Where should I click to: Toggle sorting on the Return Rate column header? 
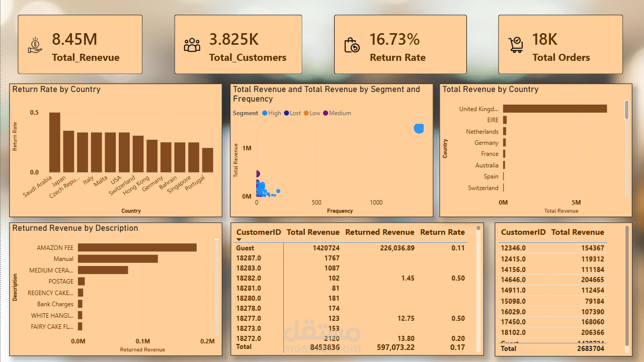point(442,232)
